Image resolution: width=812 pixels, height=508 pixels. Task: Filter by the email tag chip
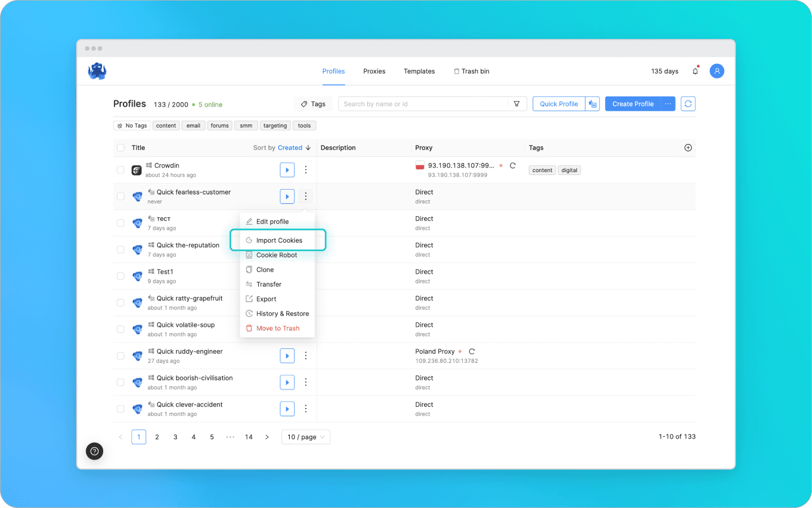click(193, 126)
